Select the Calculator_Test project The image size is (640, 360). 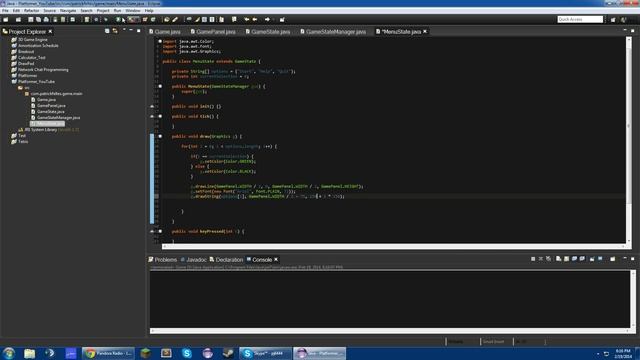(x=32, y=58)
